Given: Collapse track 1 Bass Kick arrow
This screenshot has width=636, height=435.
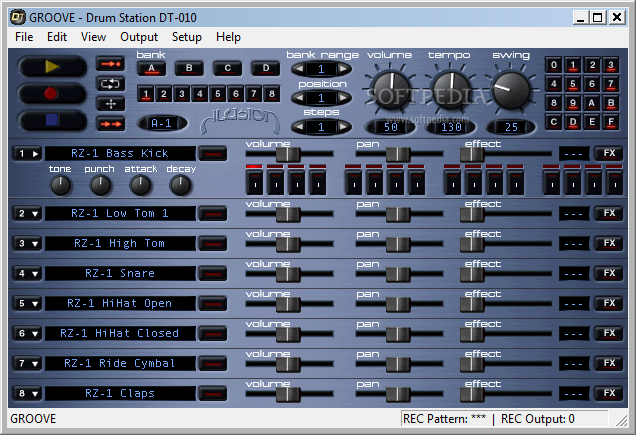Looking at the screenshot, I should pyautogui.click(x=27, y=153).
